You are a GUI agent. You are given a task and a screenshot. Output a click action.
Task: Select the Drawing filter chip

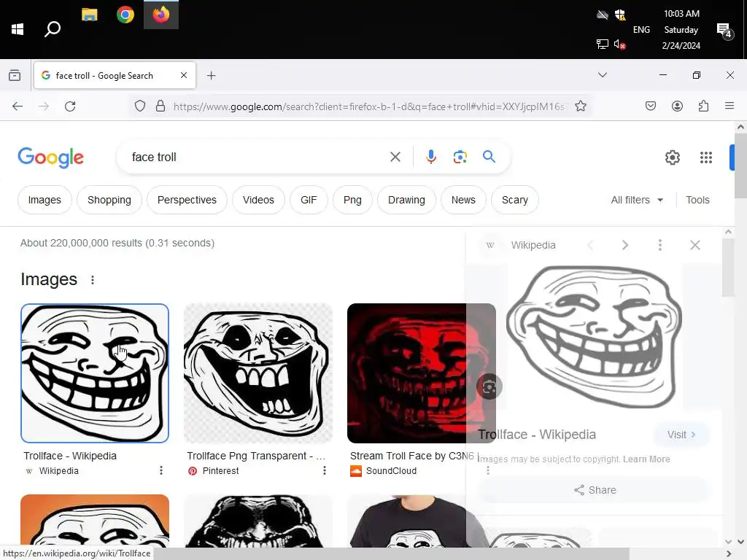tap(406, 200)
